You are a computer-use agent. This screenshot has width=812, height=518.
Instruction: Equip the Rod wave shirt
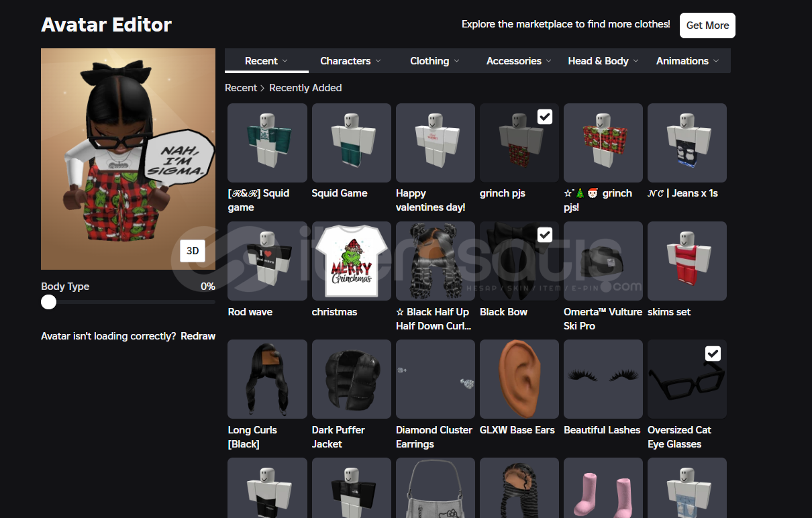pyautogui.click(x=267, y=261)
